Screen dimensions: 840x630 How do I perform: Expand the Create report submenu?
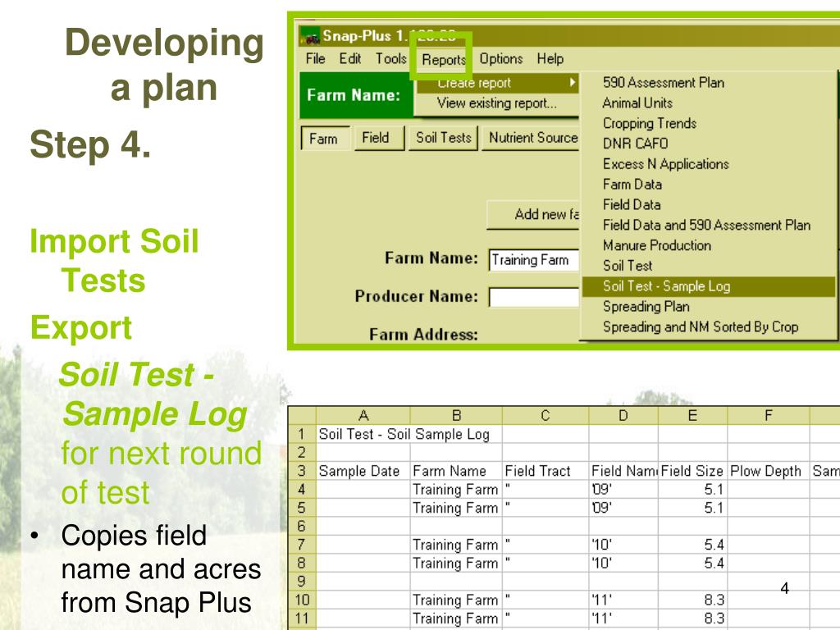(498, 83)
